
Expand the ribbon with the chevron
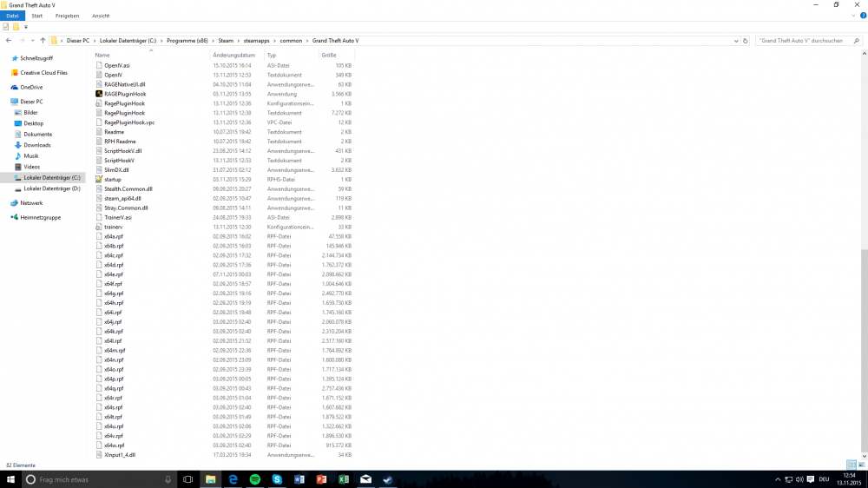[853, 16]
